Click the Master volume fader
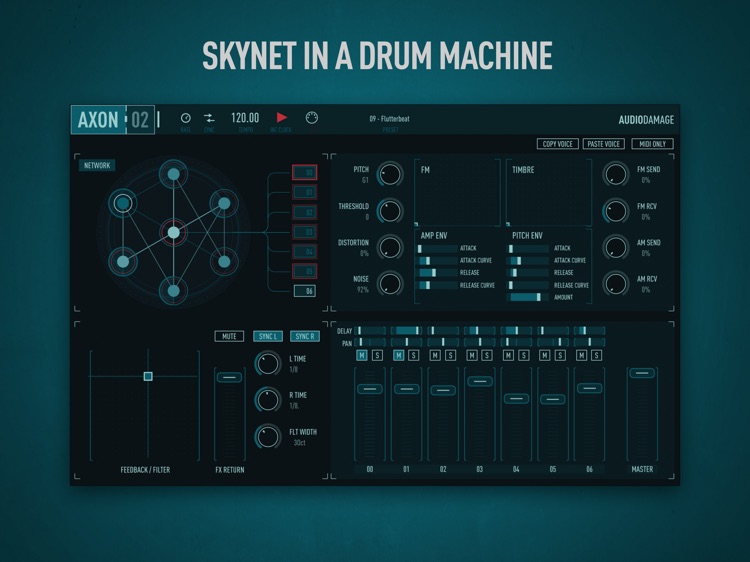 coord(642,374)
